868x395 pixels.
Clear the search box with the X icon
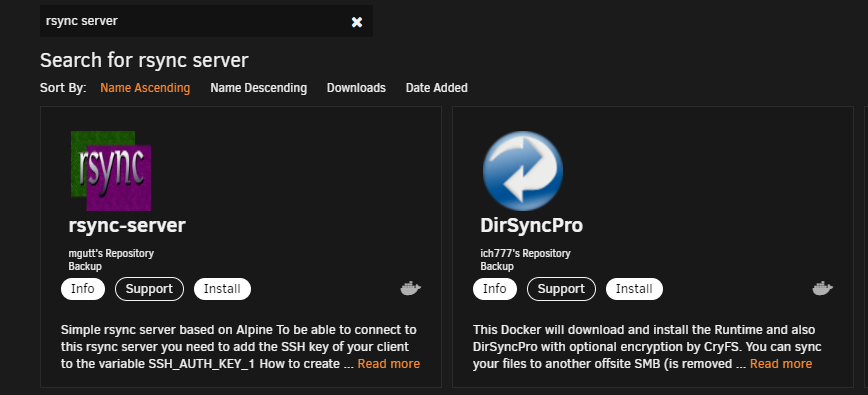357,22
